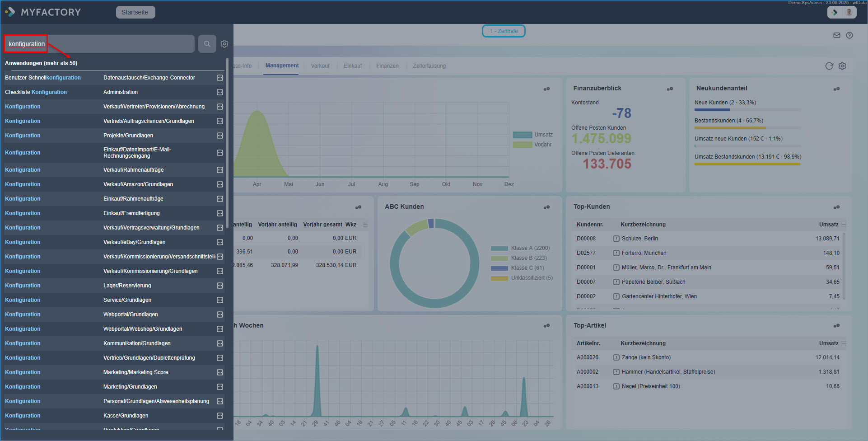868x441 pixels.
Task: Click Klasse A legend color swatch
Action: click(499, 248)
